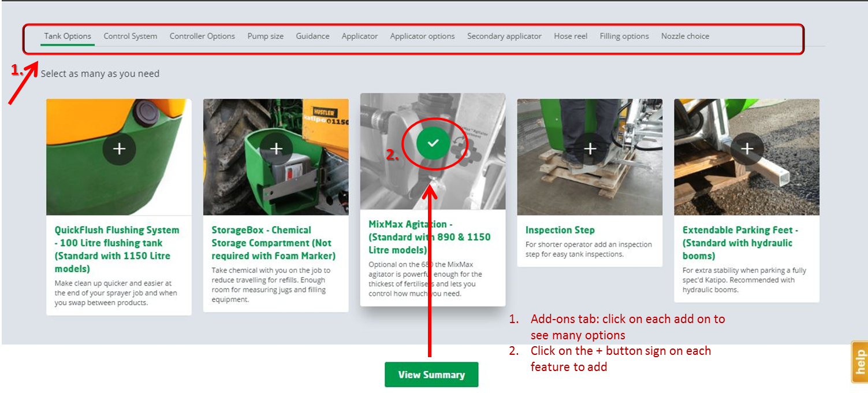Click the StorageBox Chemical Storage Compartment title
Viewport: 868px width, 393px height.
(274, 243)
